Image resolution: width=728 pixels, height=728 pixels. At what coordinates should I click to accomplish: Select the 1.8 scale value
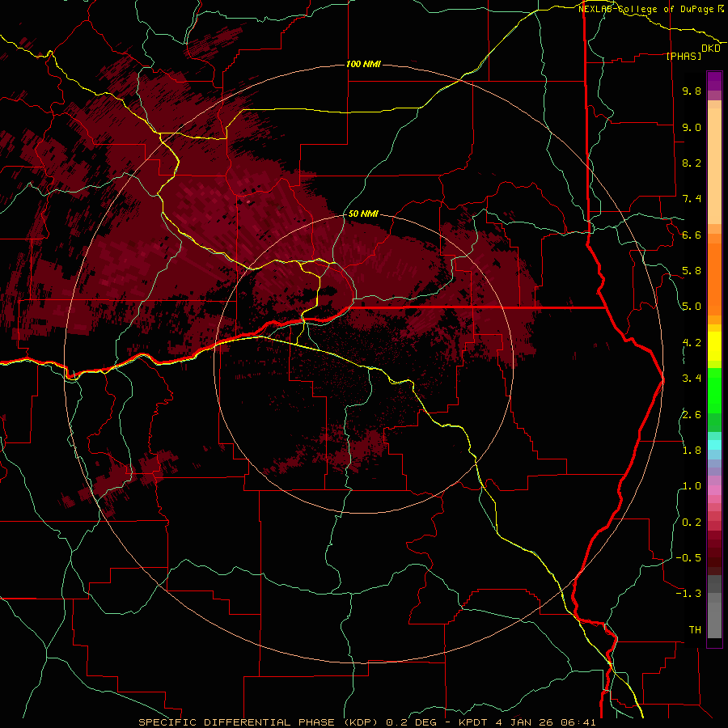tap(692, 451)
